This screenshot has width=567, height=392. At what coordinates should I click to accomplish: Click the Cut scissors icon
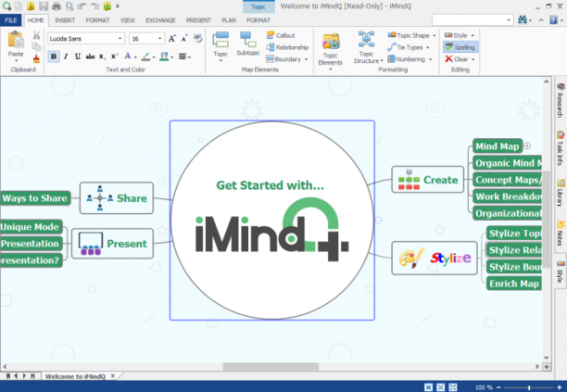[x=36, y=35]
